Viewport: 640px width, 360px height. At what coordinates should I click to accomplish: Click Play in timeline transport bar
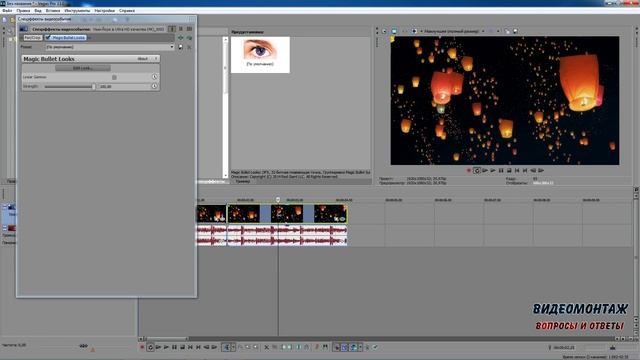tap(166, 347)
